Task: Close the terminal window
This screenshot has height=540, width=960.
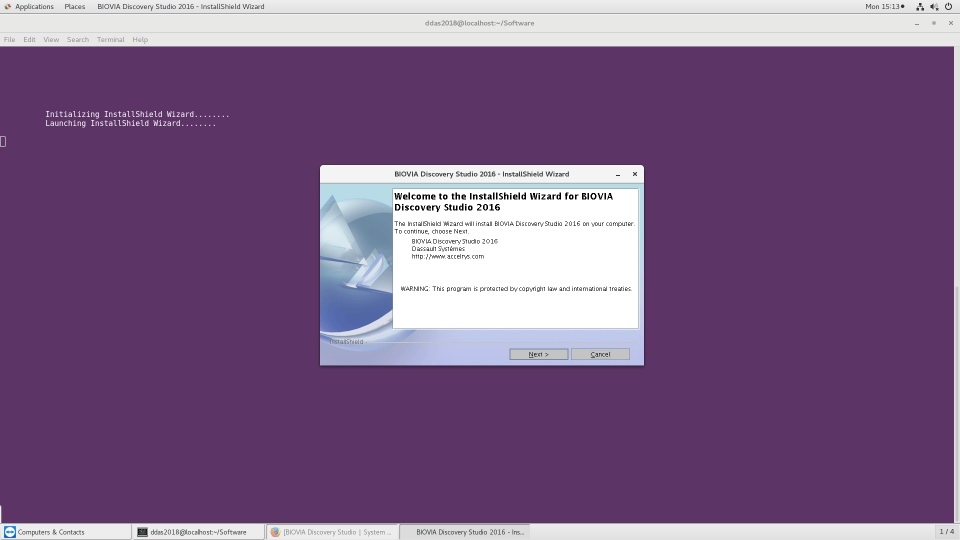Action: coord(951,23)
